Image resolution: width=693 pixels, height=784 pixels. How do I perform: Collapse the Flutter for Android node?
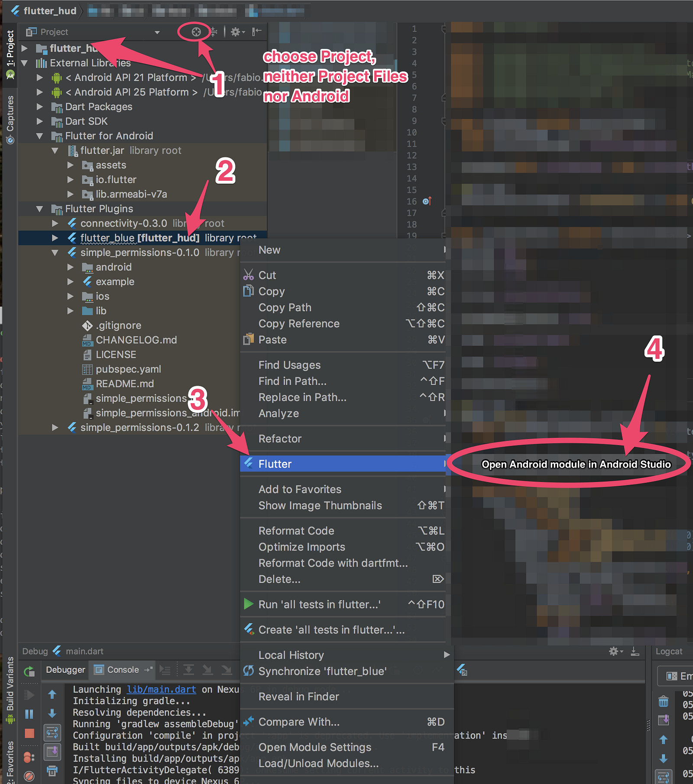[40, 136]
